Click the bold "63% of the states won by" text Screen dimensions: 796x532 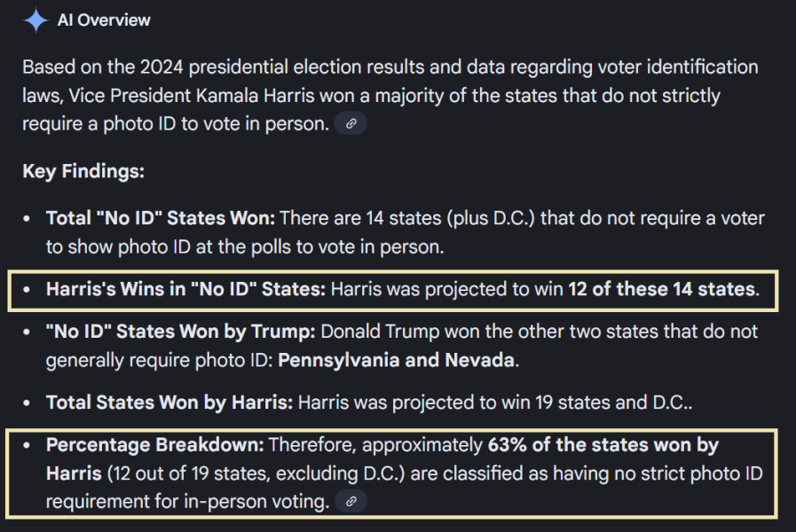pyautogui.click(x=603, y=445)
